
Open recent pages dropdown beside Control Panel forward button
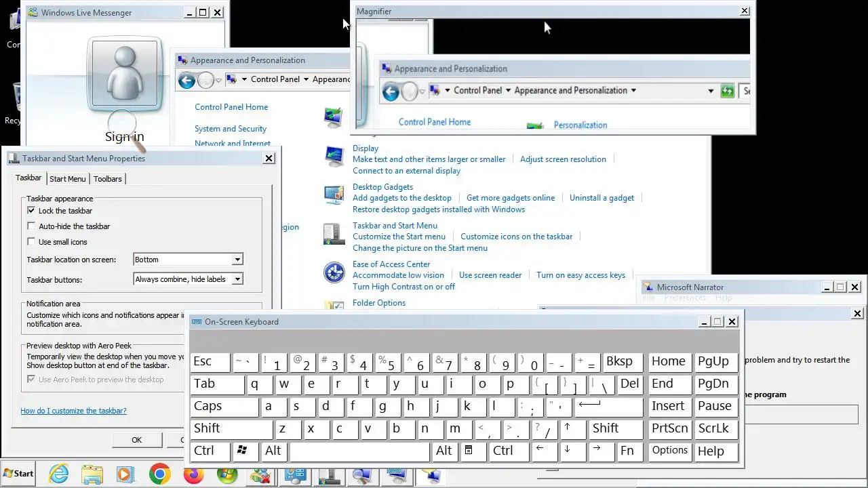click(x=218, y=81)
